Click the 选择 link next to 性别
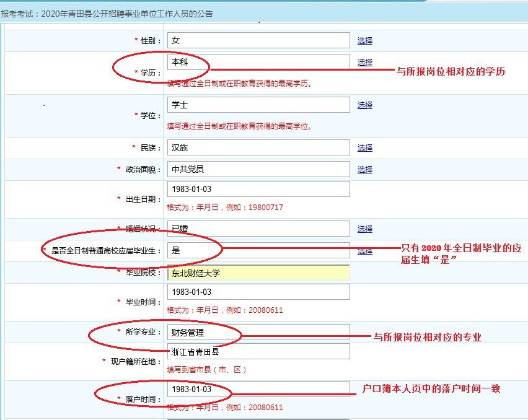This screenshot has width=528, height=420. pyautogui.click(x=364, y=41)
